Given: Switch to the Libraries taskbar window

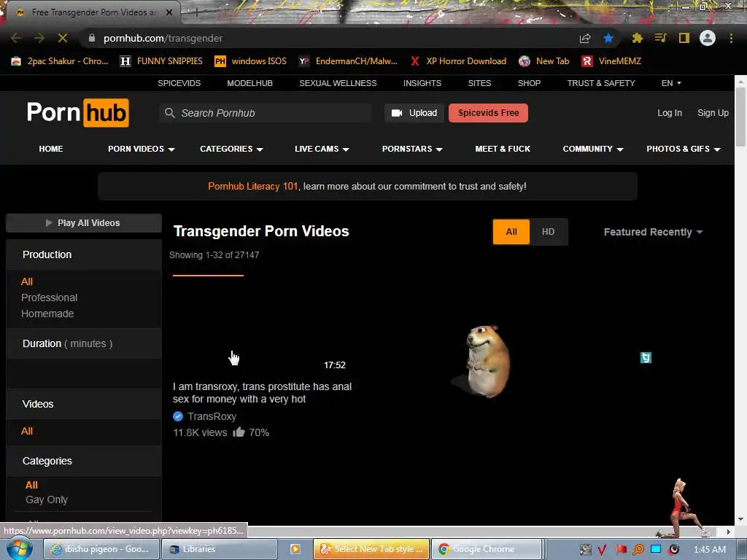Looking at the screenshot, I should click(220, 549).
